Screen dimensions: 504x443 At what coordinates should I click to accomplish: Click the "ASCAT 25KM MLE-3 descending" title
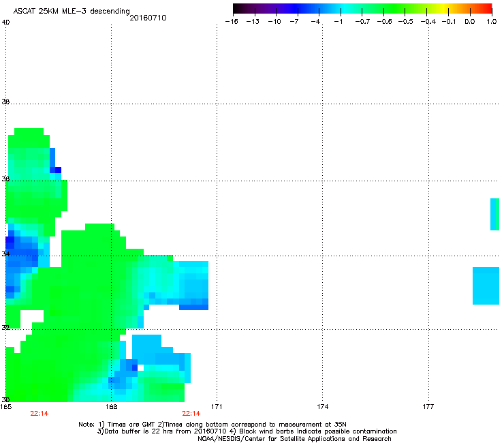72,12
